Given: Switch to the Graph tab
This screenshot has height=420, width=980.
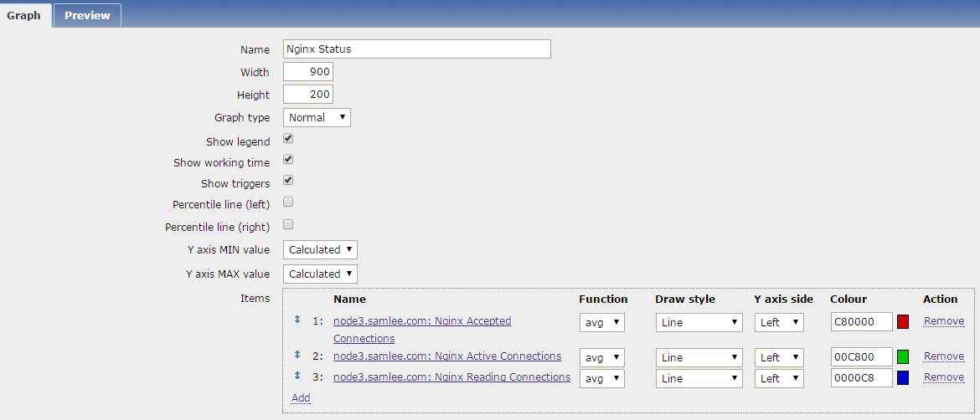Looking at the screenshot, I should click(x=23, y=15).
